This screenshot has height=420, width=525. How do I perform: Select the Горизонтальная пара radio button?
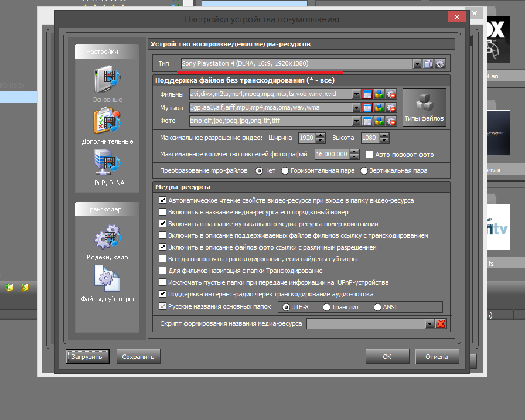click(x=285, y=171)
